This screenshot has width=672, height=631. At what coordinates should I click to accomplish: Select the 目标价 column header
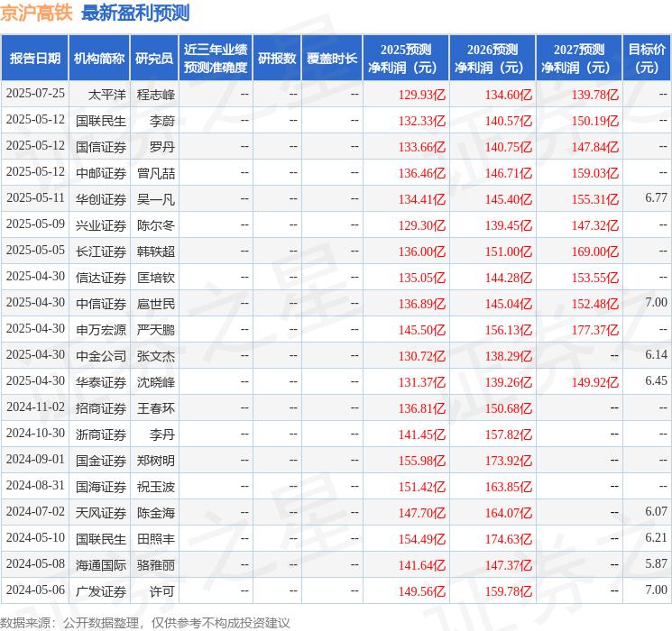(x=647, y=59)
